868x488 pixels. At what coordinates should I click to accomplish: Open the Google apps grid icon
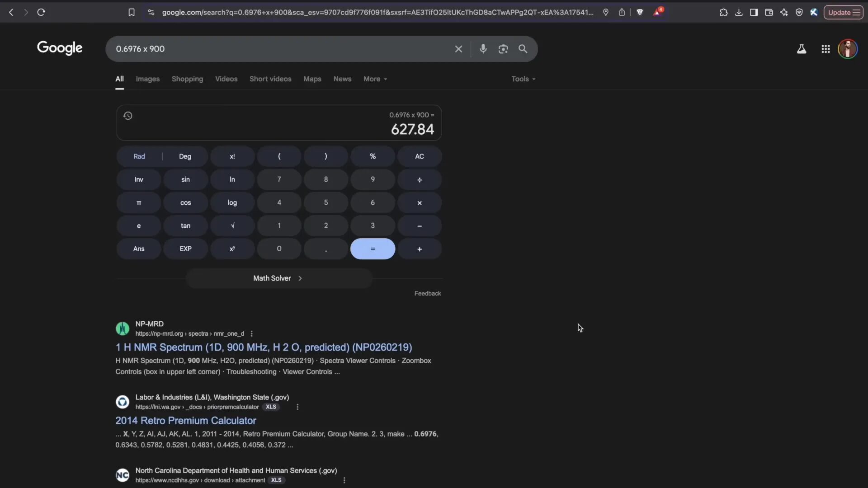pos(826,49)
